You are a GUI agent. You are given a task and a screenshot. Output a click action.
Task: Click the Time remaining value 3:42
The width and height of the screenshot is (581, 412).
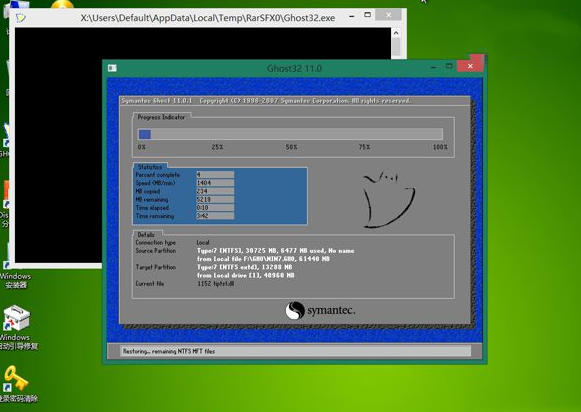[x=215, y=216]
